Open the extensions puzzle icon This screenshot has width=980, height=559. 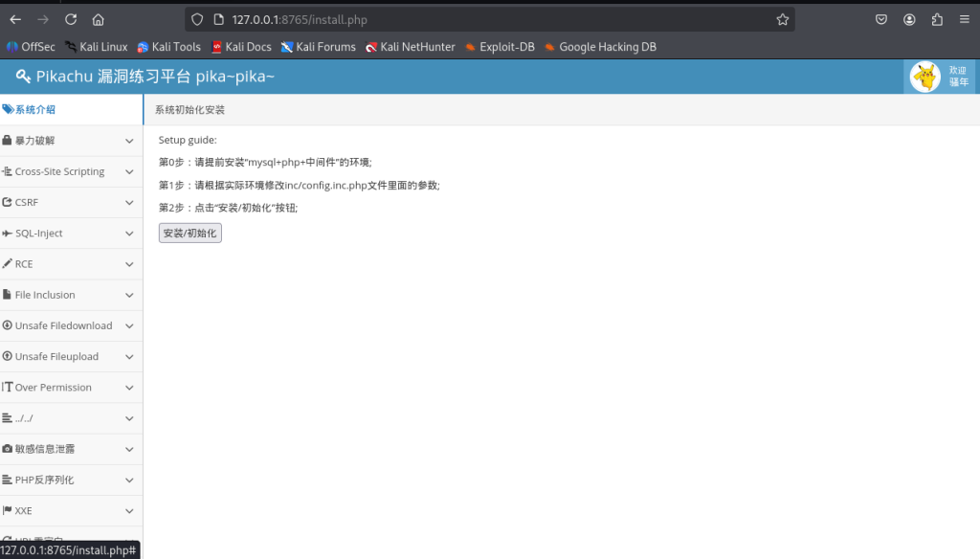pyautogui.click(x=937, y=19)
